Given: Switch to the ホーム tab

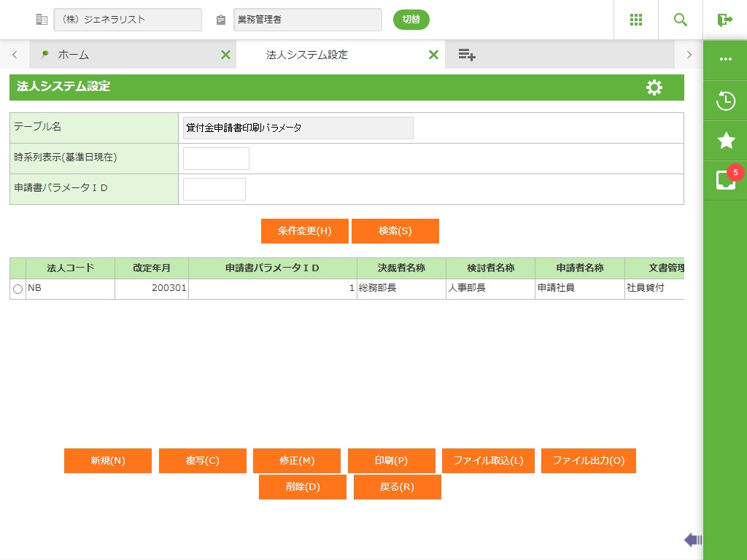Looking at the screenshot, I should 73,55.
